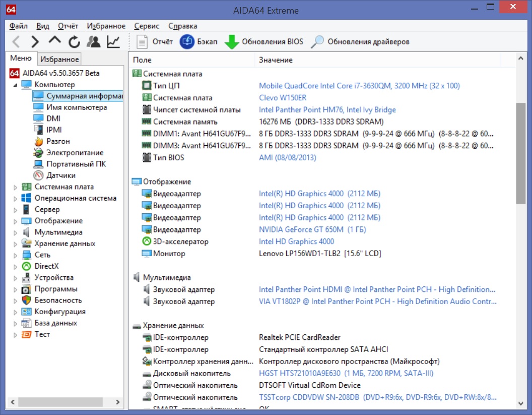Switch to the Избранное tab
Image resolution: width=532 pixels, height=415 pixels.
[59, 60]
